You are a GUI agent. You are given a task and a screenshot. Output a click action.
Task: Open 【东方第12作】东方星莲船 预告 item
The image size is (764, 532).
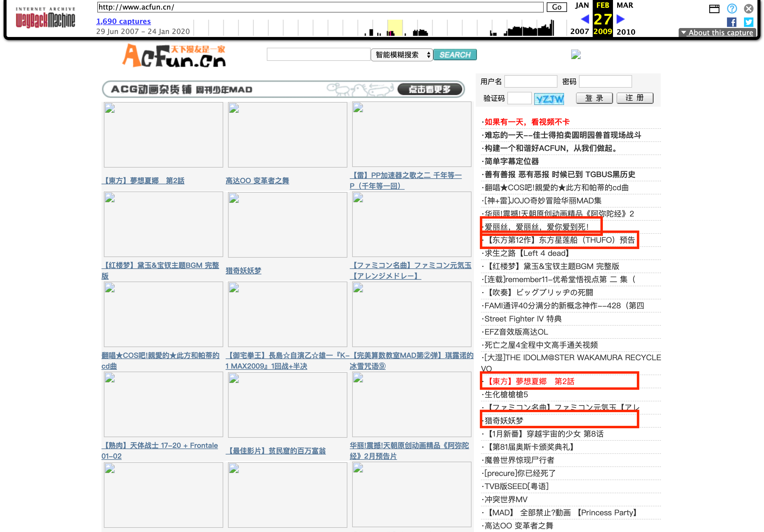point(560,240)
